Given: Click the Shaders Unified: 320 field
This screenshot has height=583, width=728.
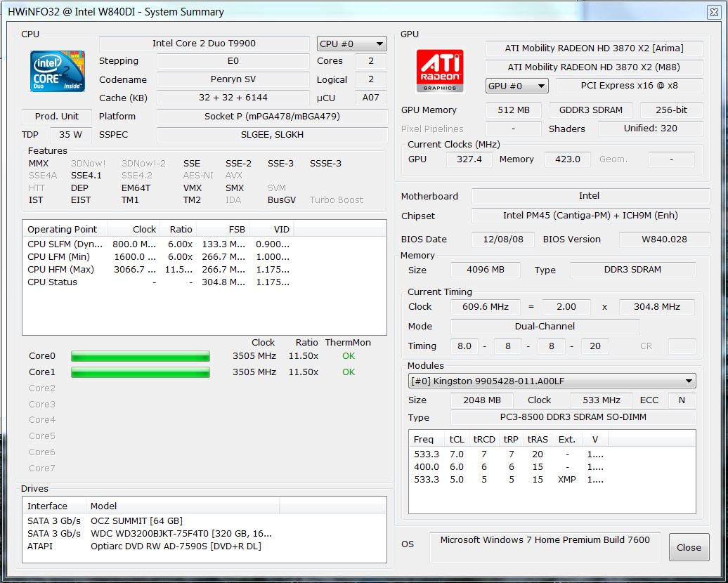Looking at the screenshot, I should pos(651,129).
